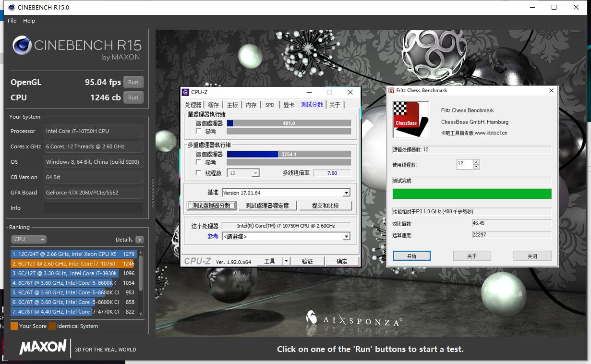Viewport: 591px width, 364px height.
Task: Click the Details arrow button in Ranking
Action: click(x=139, y=240)
